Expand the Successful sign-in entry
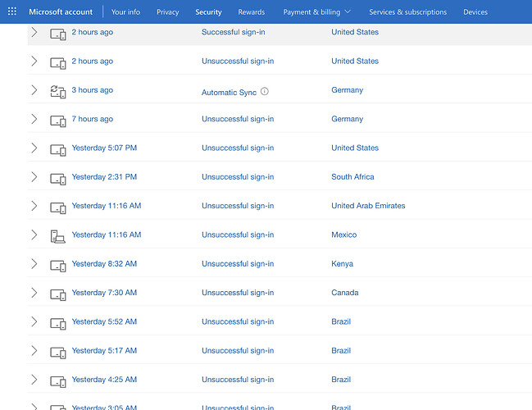The width and height of the screenshot is (532, 410). (34, 32)
